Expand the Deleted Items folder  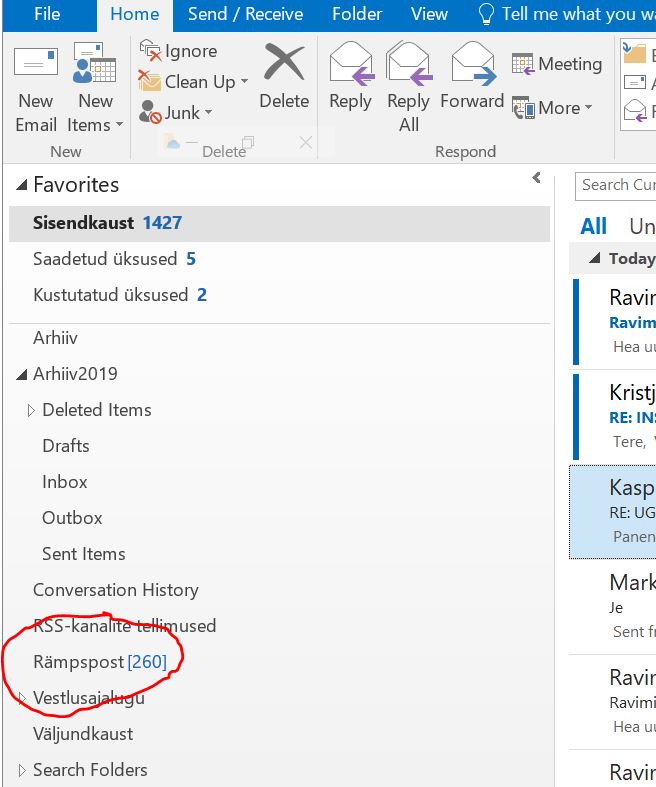coord(31,411)
